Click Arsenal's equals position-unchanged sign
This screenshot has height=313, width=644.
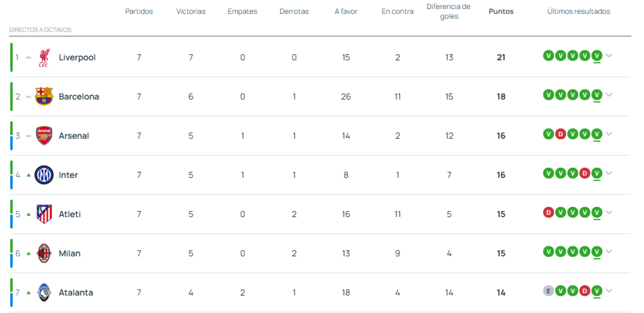click(29, 136)
